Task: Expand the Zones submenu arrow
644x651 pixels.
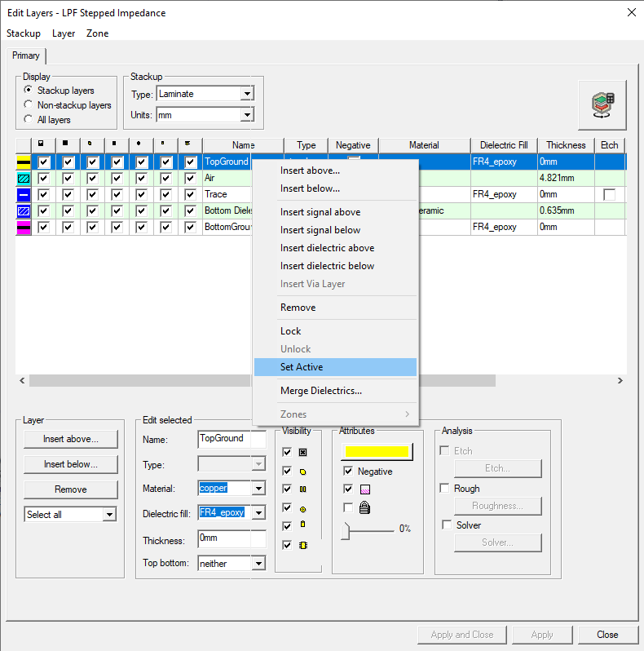Action: click(x=407, y=414)
